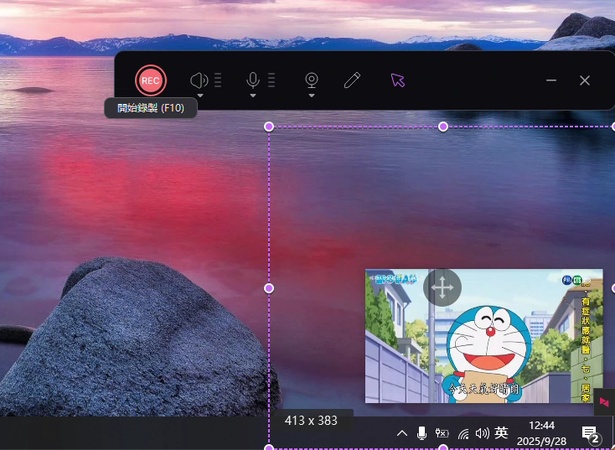This screenshot has width=615, height=450.
Task: Click the 413 x 383 size label
Action: [311, 421]
